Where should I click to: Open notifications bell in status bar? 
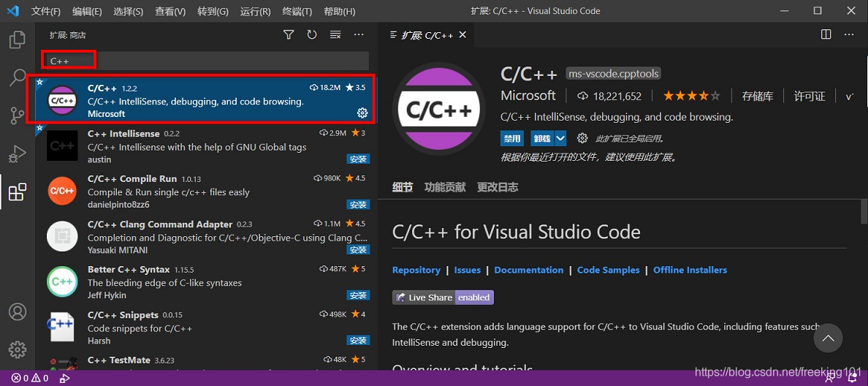pyautogui.click(x=852, y=379)
